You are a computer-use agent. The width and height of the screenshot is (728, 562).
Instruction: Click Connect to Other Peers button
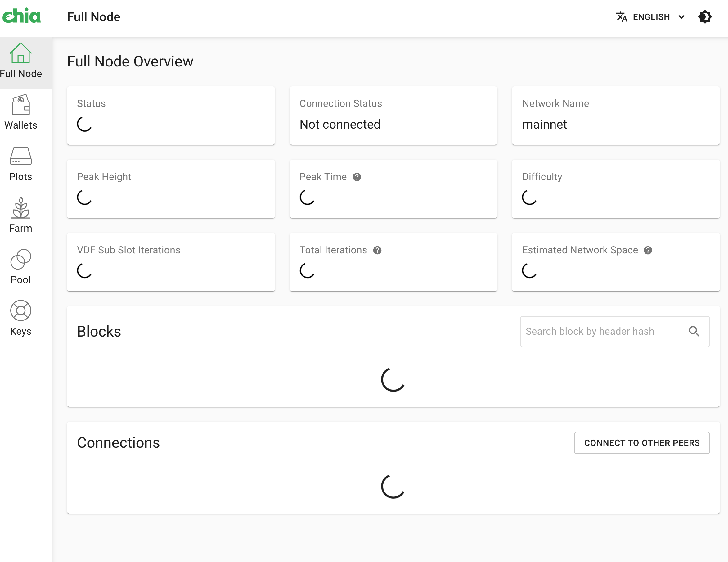pos(642,442)
